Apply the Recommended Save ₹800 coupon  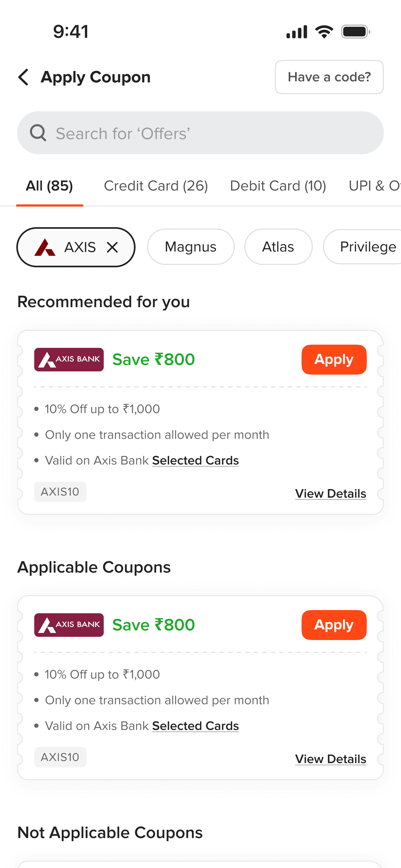pyautogui.click(x=334, y=360)
